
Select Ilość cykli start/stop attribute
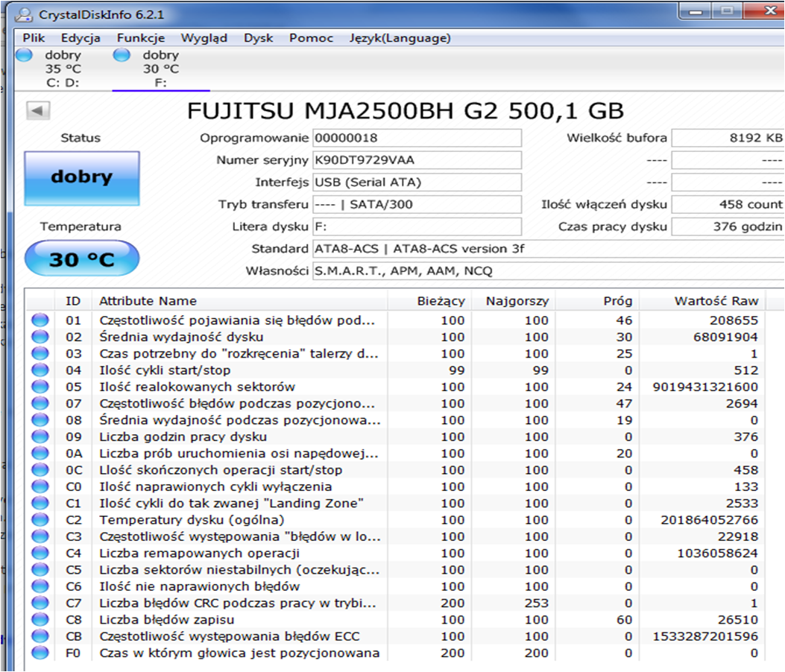coord(165,370)
